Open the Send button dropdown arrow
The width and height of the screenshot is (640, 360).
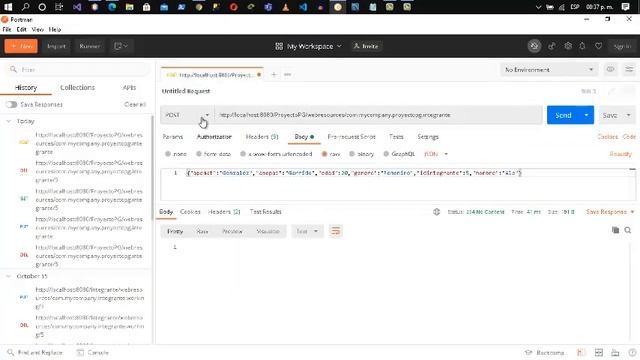point(586,115)
